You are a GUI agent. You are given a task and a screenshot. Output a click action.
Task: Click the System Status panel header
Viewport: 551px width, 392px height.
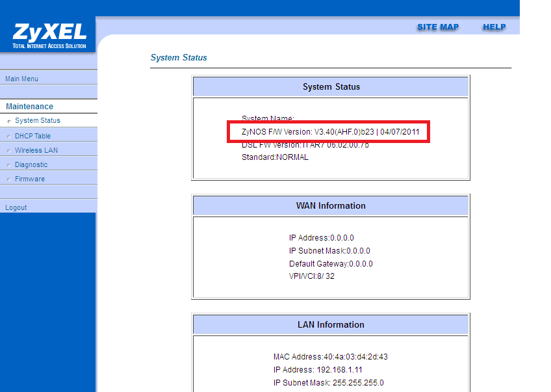[x=331, y=87]
